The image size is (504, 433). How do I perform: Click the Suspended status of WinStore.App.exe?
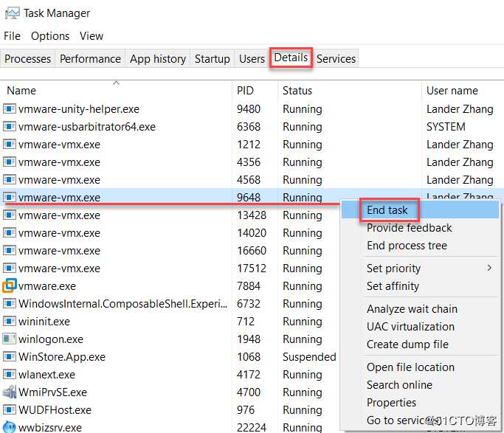point(309,356)
